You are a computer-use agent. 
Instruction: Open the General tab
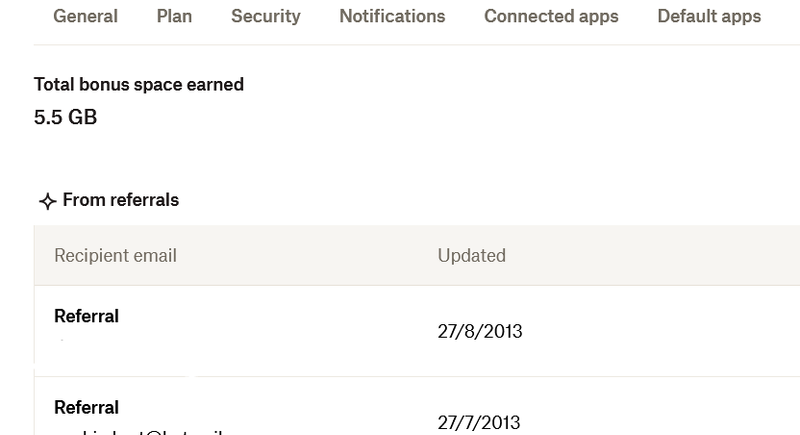click(x=85, y=16)
